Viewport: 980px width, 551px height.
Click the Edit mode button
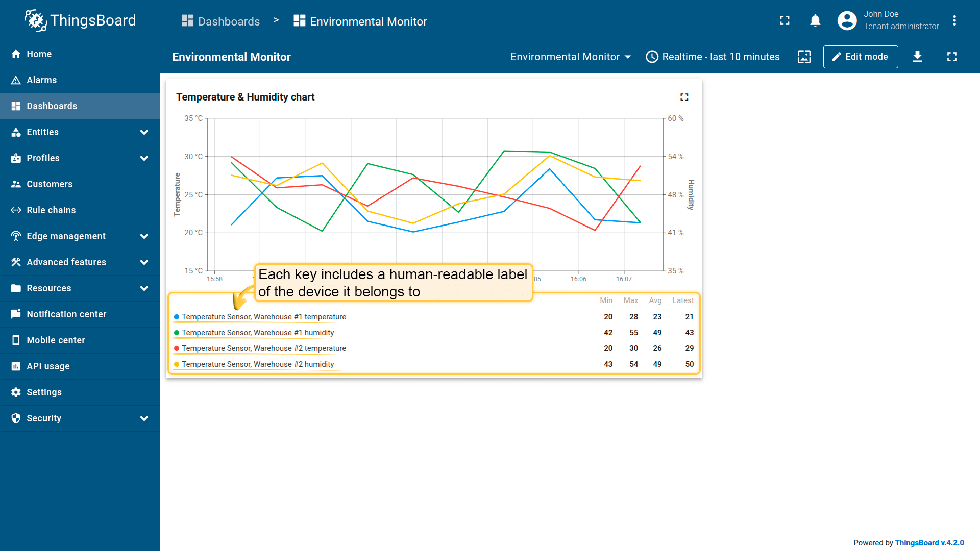pos(860,57)
